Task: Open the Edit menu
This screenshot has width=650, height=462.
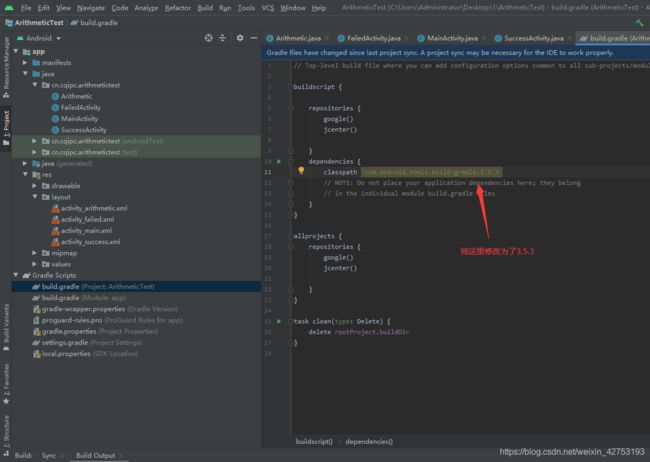Action: [43, 8]
